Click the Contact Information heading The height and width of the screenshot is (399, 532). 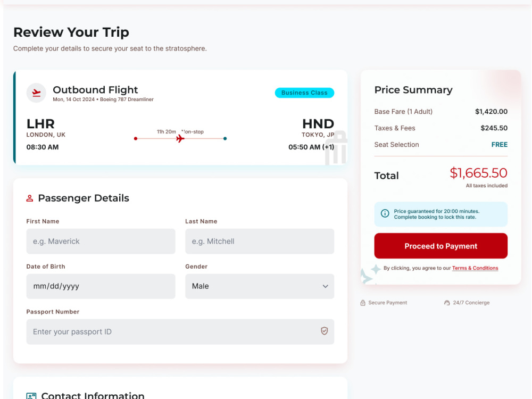click(93, 396)
